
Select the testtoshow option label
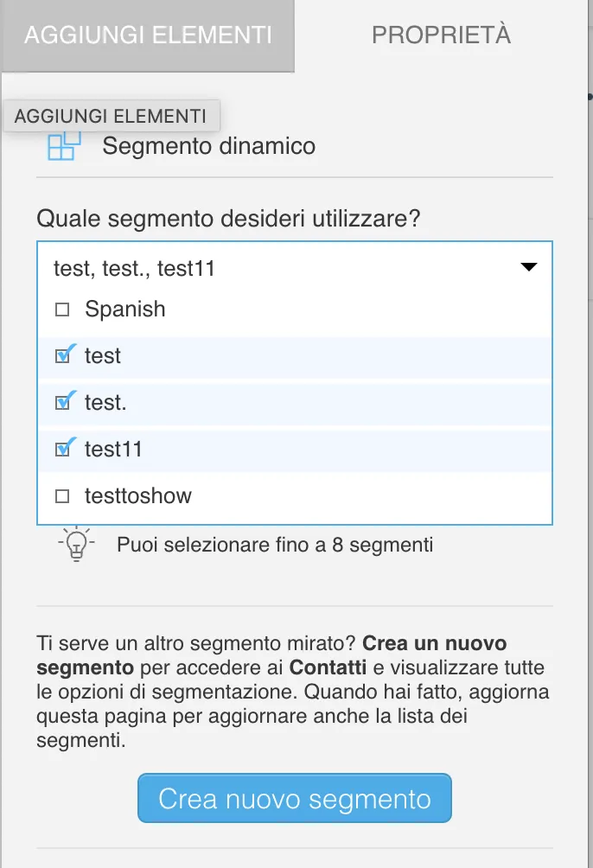pyautogui.click(x=137, y=495)
